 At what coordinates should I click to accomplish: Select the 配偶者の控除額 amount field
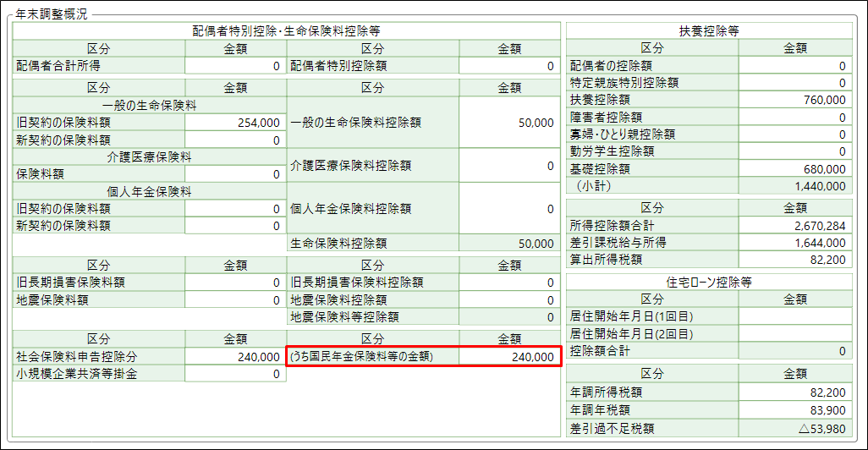794,65
